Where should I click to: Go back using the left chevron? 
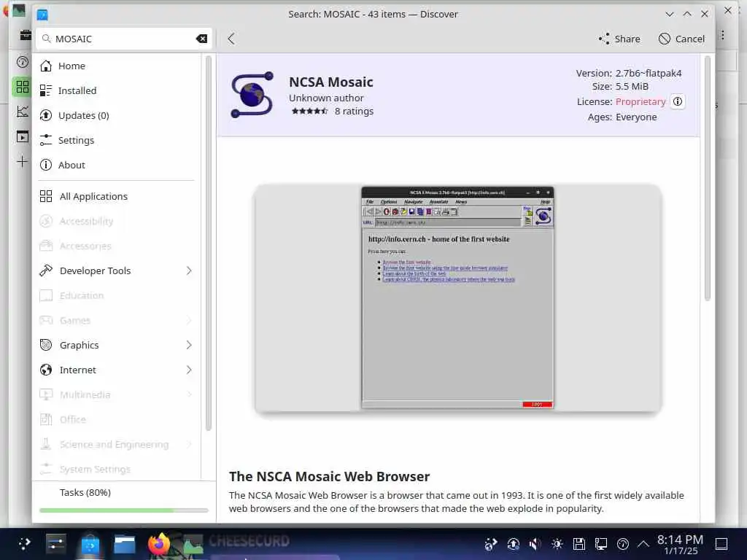point(231,39)
